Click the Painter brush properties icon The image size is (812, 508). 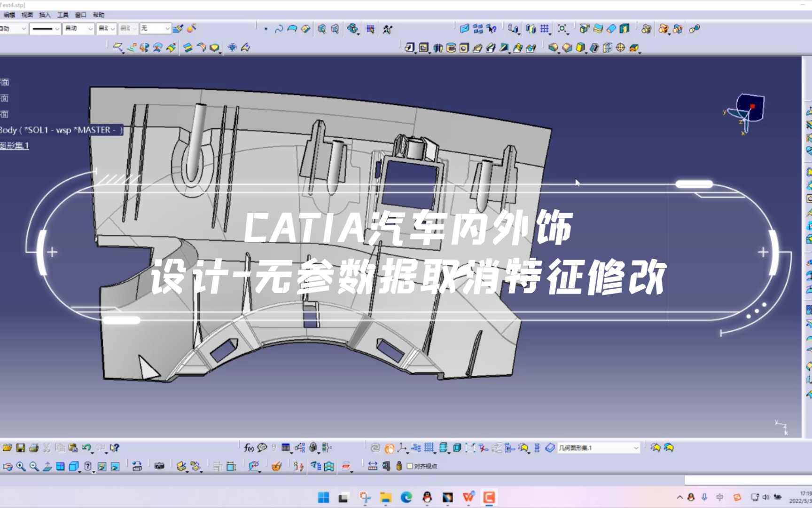pos(178,29)
